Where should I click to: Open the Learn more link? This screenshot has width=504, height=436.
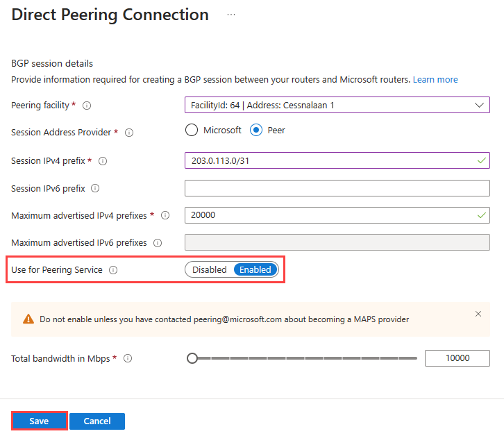pyautogui.click(x=435, y=79)
